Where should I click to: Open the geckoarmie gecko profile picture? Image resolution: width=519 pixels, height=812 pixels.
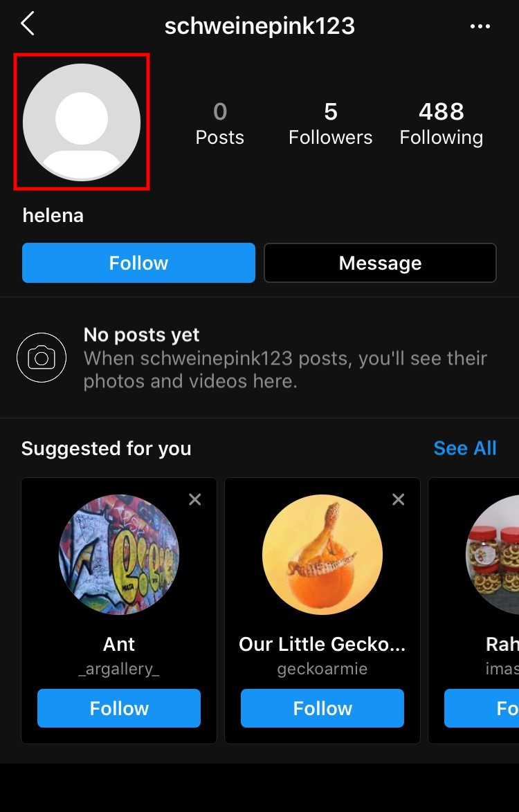322,555
